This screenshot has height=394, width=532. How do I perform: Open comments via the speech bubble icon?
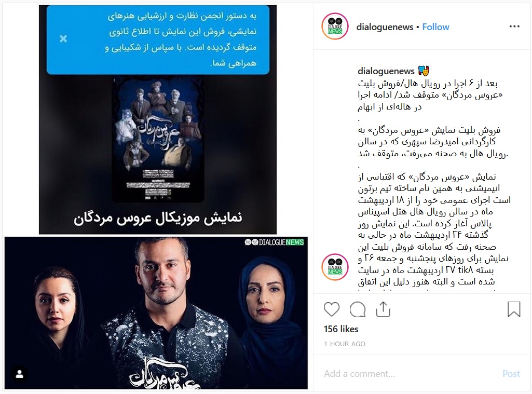click(358, 309)
